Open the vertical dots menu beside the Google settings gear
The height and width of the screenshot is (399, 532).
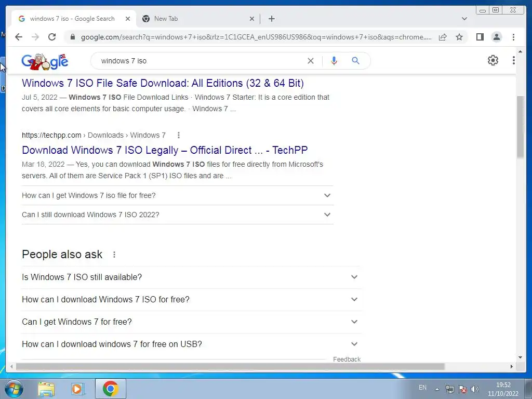514,60
